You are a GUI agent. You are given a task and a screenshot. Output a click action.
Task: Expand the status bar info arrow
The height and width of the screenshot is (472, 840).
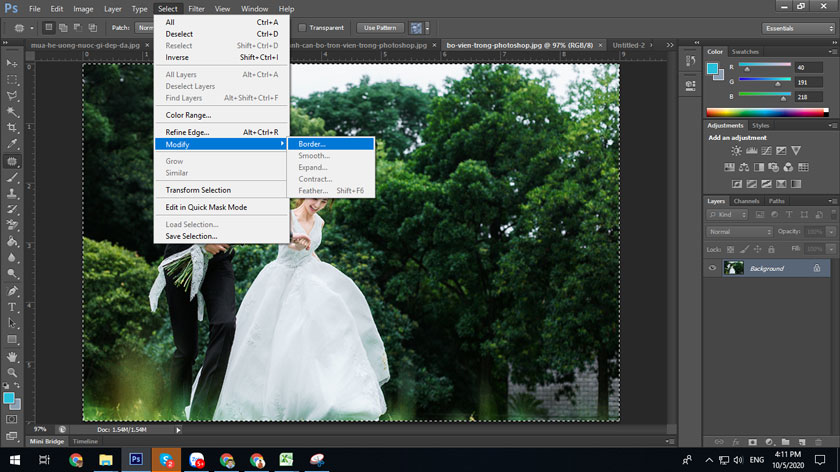tap(178, 430)
